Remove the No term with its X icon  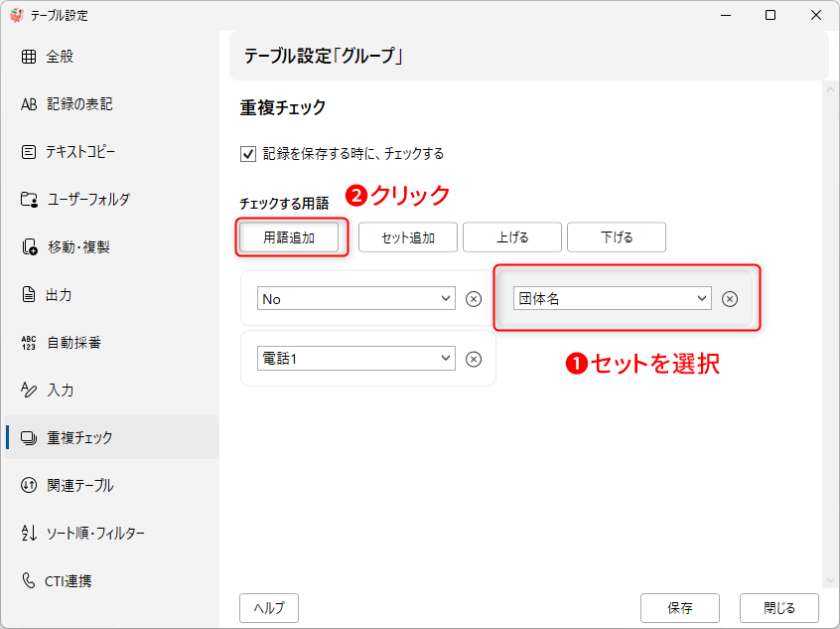click(474, 299)
